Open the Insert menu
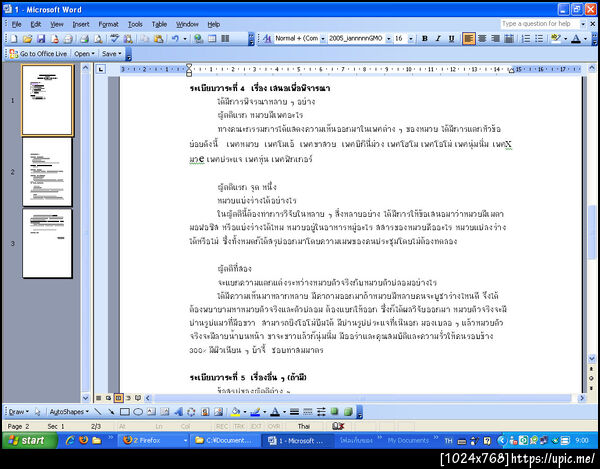The image size is (600, 469). pos(81,24)
